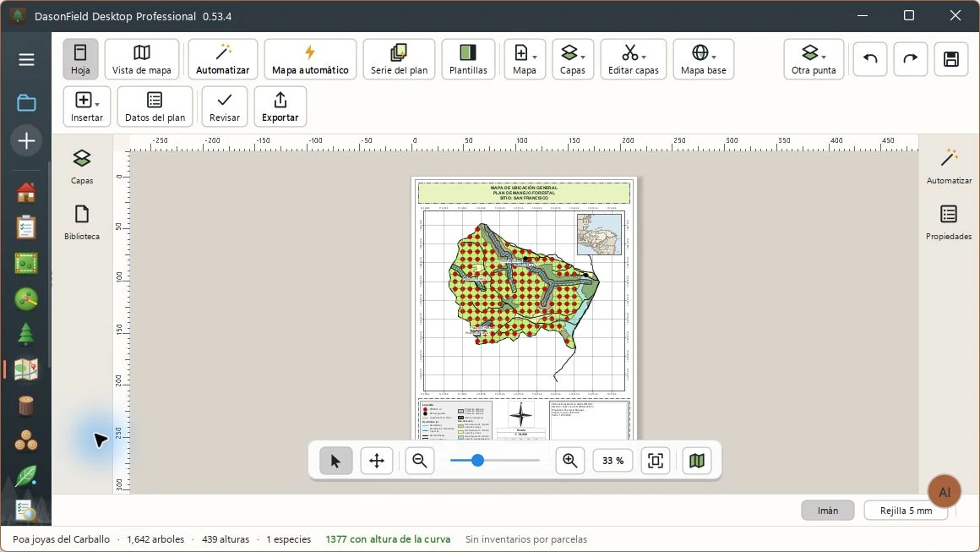Redo the last action
980x552 pixels.
pos(911,59)
